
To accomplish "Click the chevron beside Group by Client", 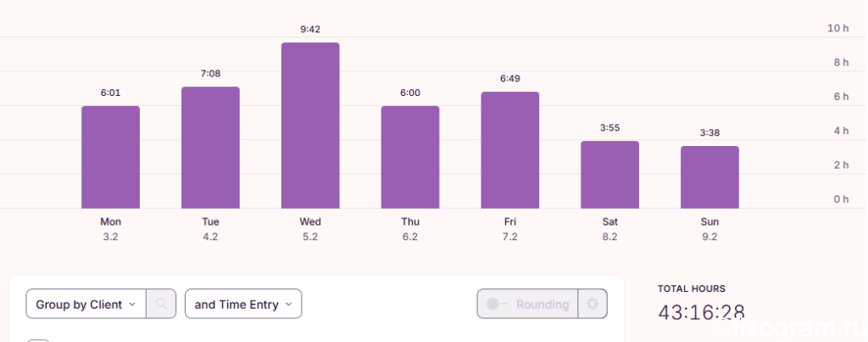I will 131,305.
